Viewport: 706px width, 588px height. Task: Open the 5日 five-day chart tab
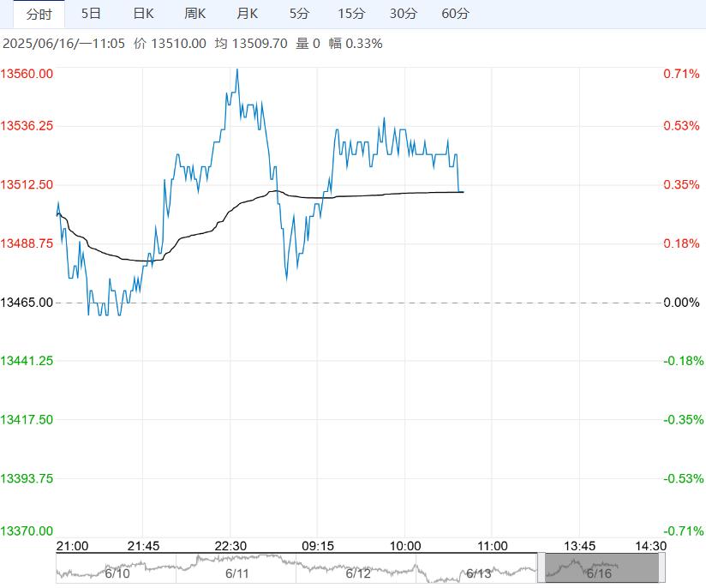91,14
